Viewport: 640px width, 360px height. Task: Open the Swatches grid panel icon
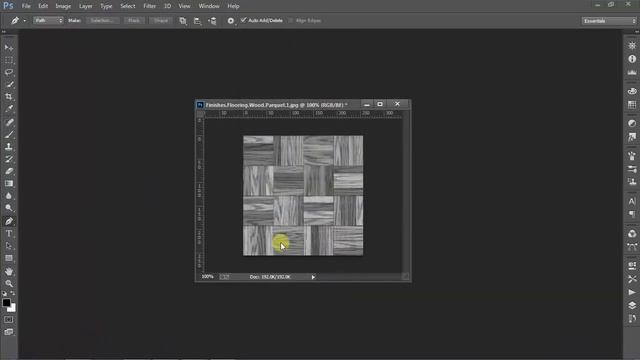(632, 105)
